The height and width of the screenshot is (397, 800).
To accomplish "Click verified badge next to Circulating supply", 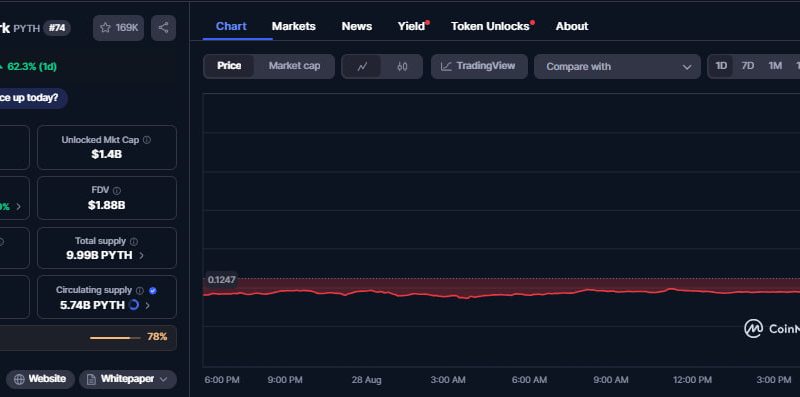I will (x=153, y=290).
